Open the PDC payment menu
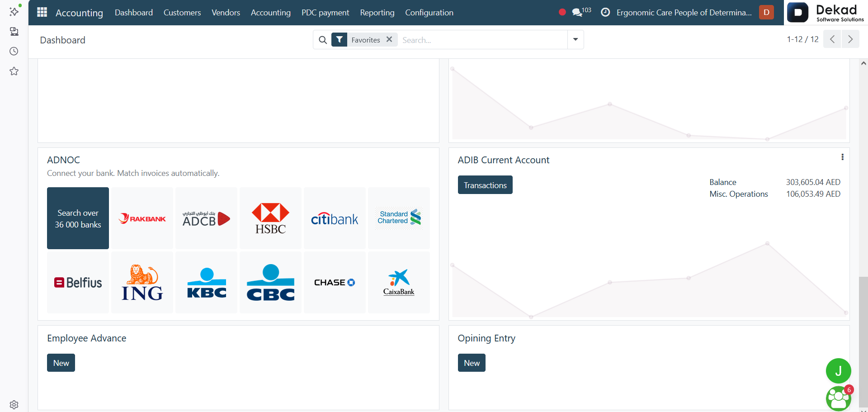Screen dimensions: 868x412 click(325, 13)
